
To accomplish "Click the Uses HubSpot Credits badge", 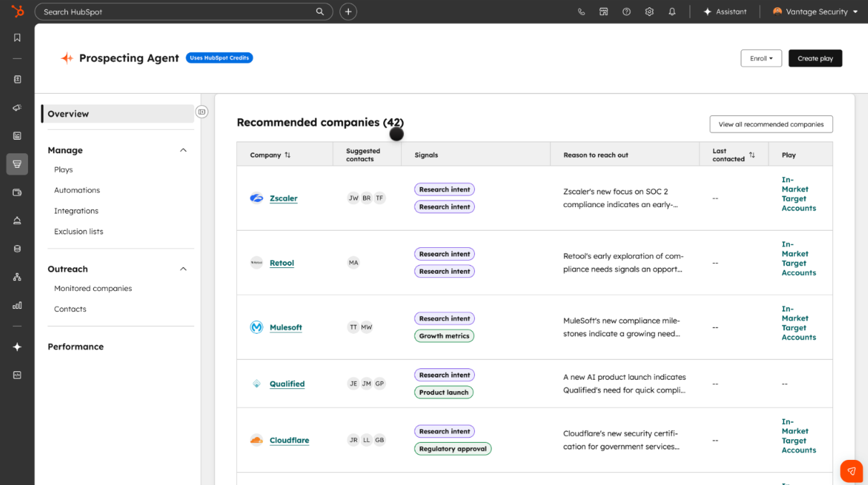I will (219, 57).
